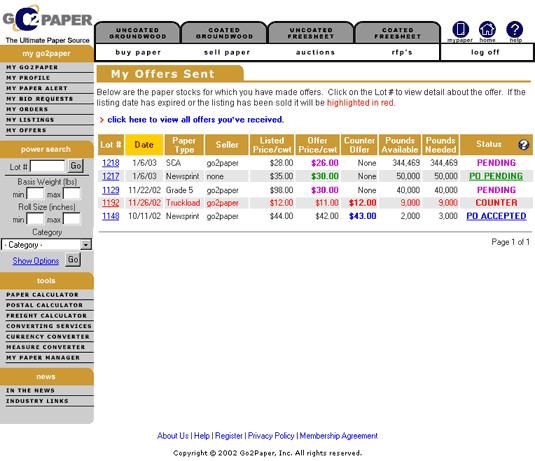
Task: Click the PO PENDING status link
Action: pos(496,176)
